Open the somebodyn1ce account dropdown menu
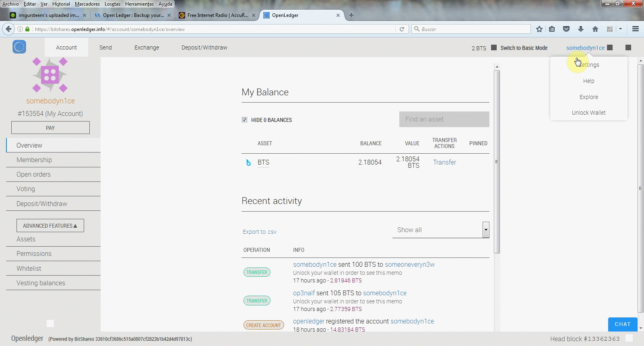644x346 pixels. click(x=585, y=48)
